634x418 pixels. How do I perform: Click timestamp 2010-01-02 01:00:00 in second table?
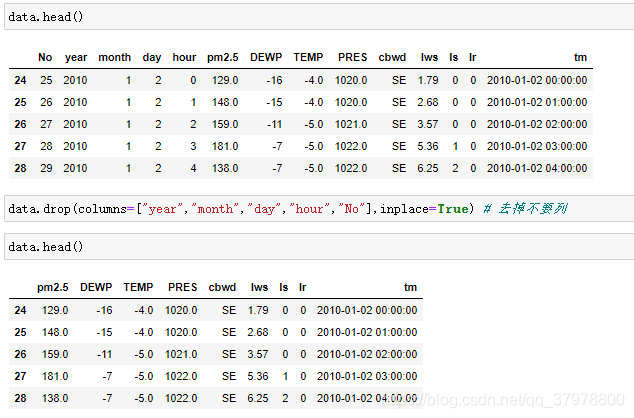click(367, 332)
